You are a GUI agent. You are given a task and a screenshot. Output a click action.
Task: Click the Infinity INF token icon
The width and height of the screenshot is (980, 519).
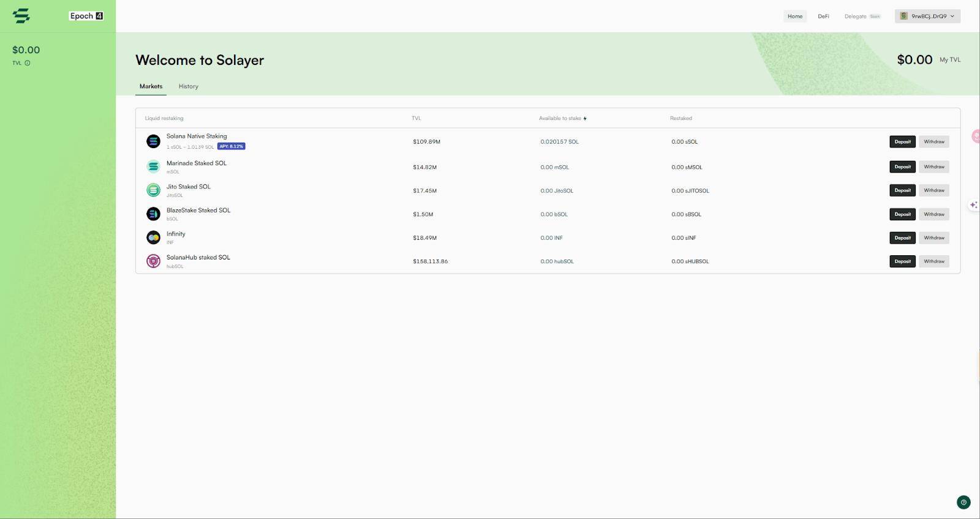[153, 237]
